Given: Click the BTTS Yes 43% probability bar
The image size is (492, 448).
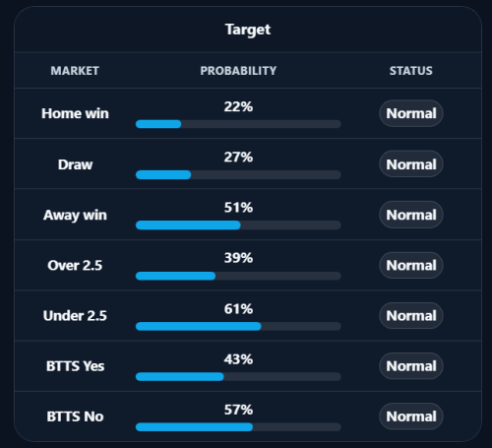Looking at the screenshot, I should (238, 376).
